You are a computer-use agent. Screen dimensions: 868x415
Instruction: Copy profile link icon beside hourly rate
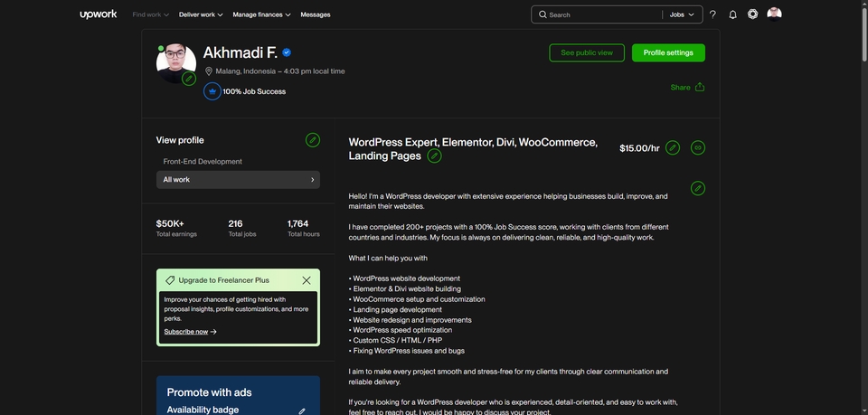point(698,147)
